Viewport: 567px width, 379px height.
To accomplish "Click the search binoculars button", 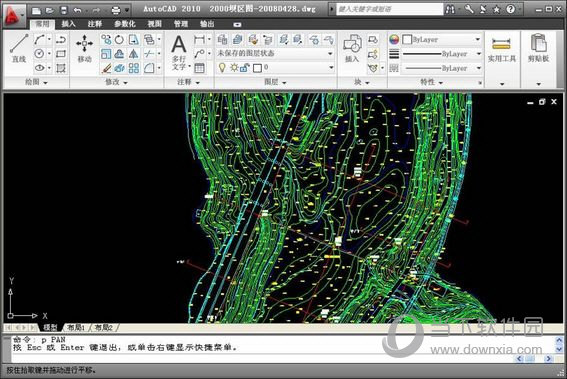I will coord(450,9).
